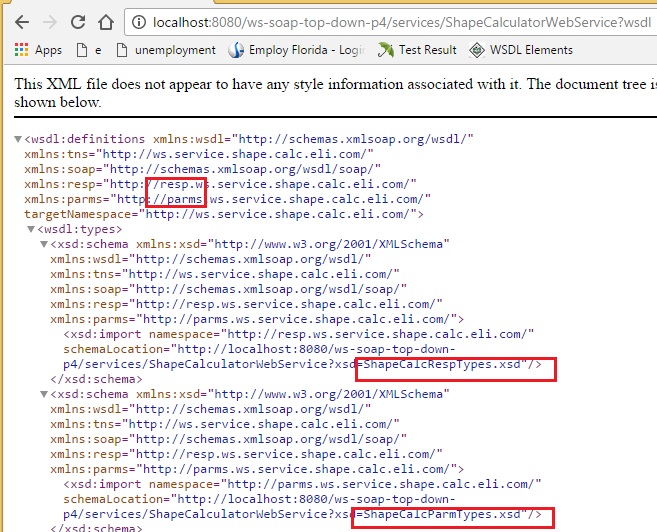Click the Employ Florida globe favicon
Screen dimensions: 657x532
point(236,50)
